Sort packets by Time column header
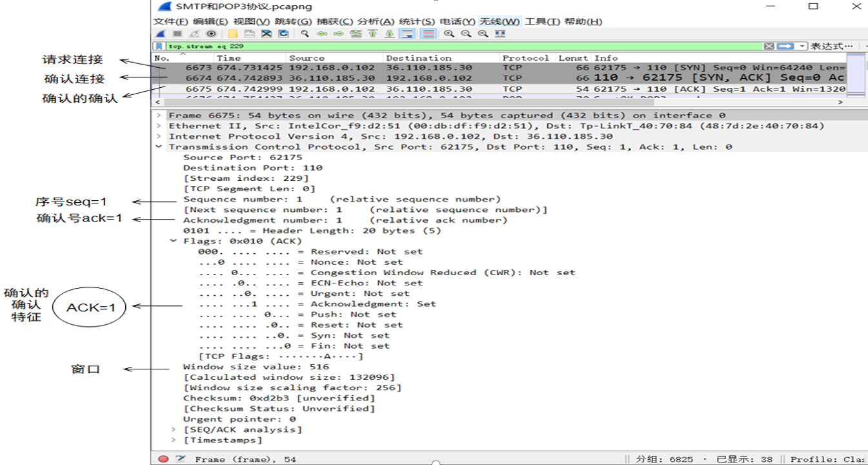Image resolution: width=868 pixels, height=465 pixels. click(250, 58)
